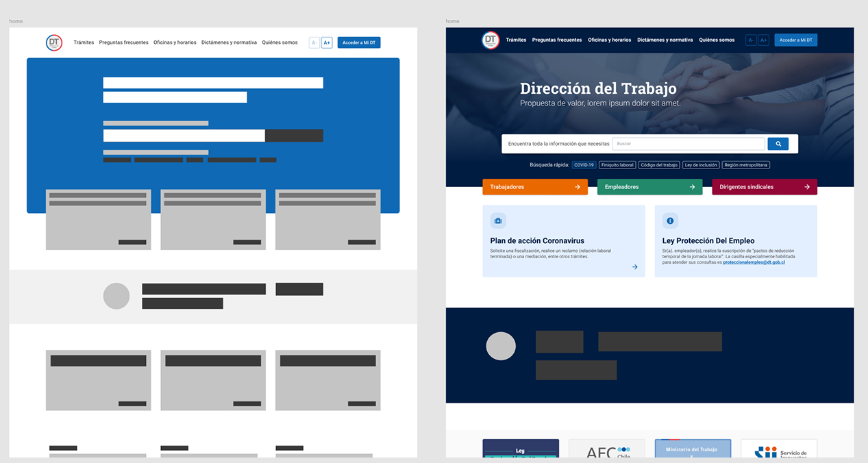This screenshot has width=868, height=463.
Task: Open the Preguntas frecuentes menu item
Action: 556,40
